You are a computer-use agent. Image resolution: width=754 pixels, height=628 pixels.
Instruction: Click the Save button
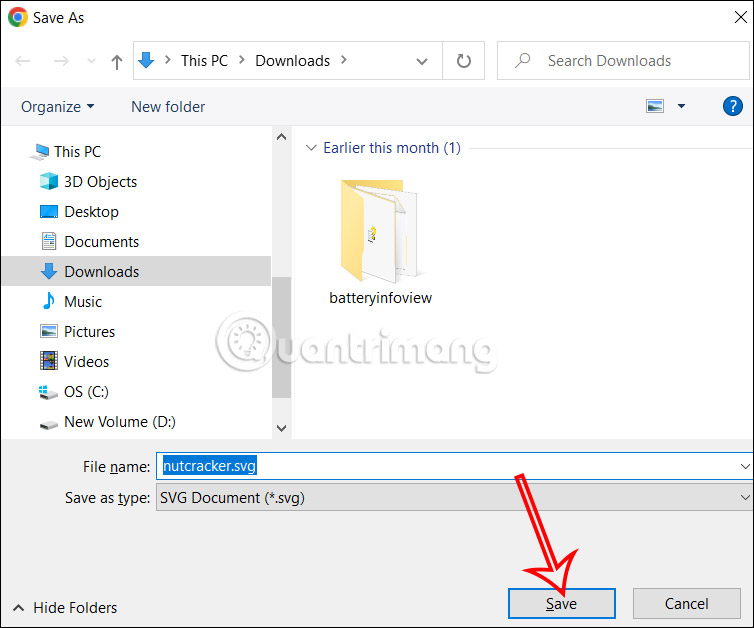562,603
